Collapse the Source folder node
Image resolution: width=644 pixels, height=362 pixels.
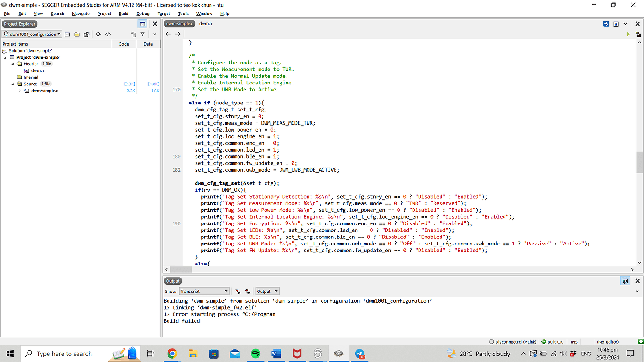pyautogui.click(x=13, y=84)
